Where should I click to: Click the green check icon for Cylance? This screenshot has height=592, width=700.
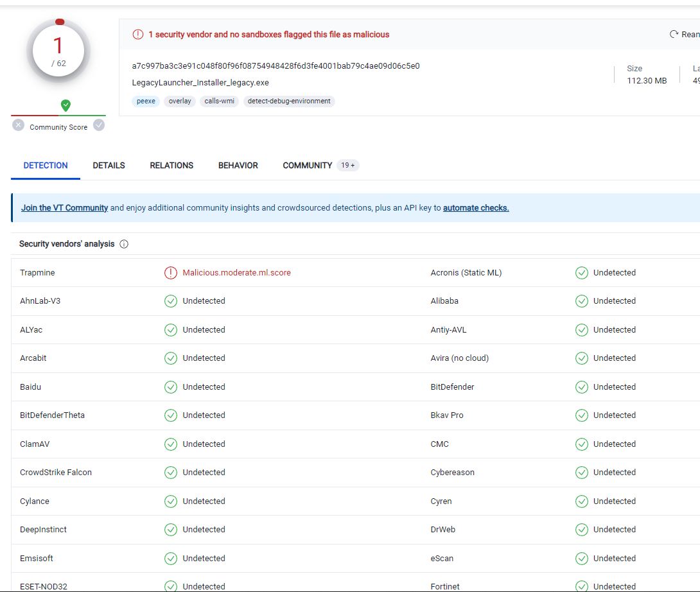171,501
